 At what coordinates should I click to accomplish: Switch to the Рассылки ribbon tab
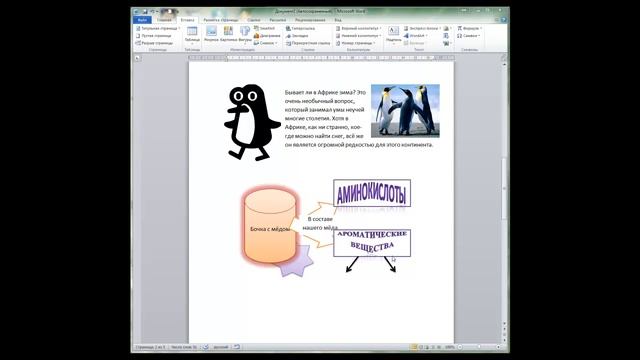(x=278, y=20)
